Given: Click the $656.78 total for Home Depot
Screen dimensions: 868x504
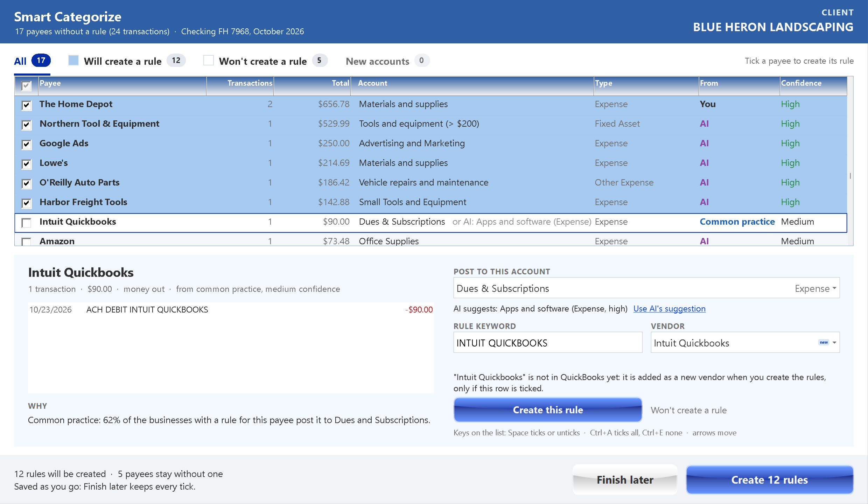Looking at the screenshot, I should tap(334, 104).
